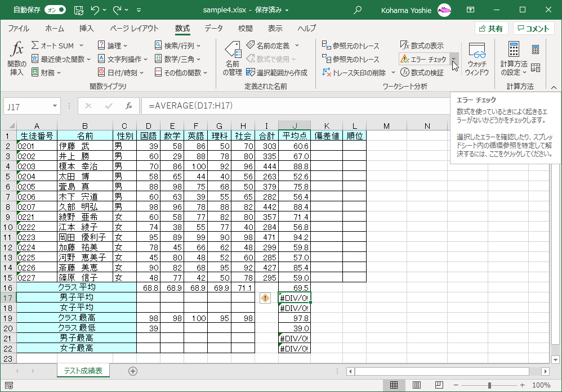Open the Insert (挿入) tab

tap(86, 28)
